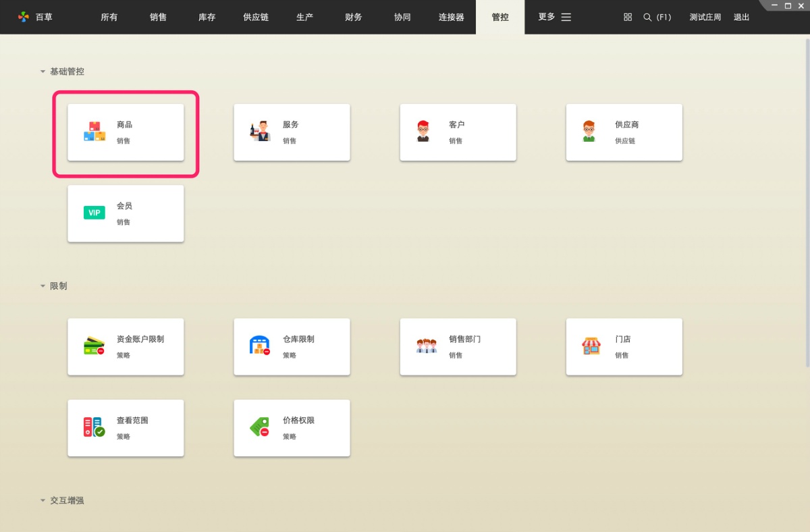
Task: Maximize the application window
Action: [x=788, y=5]
